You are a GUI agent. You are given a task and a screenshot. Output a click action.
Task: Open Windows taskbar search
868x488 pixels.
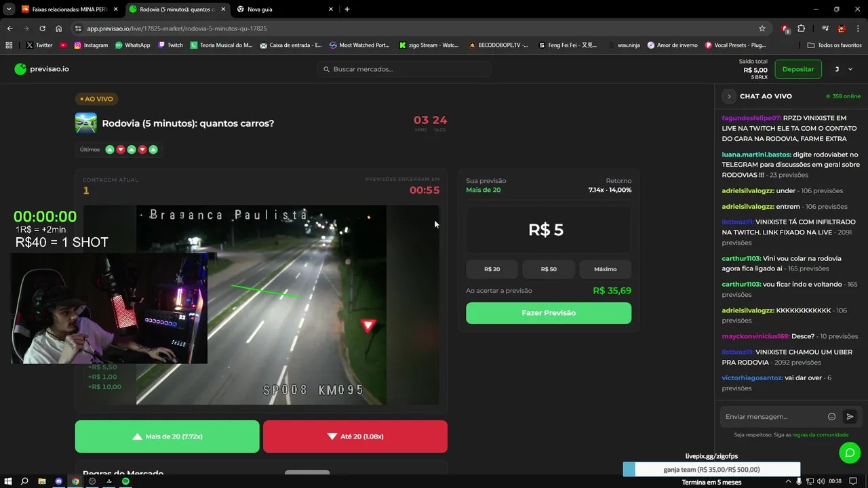pos(24,481)
